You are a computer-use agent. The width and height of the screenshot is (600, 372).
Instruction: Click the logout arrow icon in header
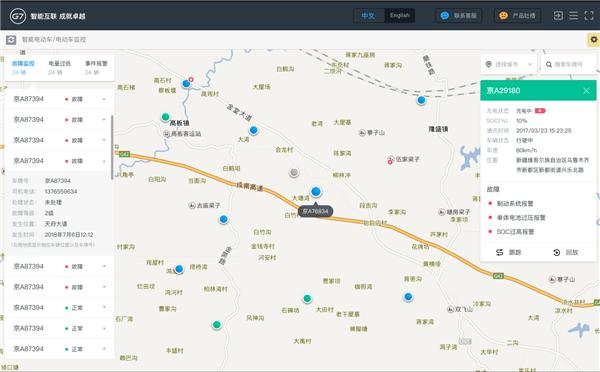pos(558,16)
